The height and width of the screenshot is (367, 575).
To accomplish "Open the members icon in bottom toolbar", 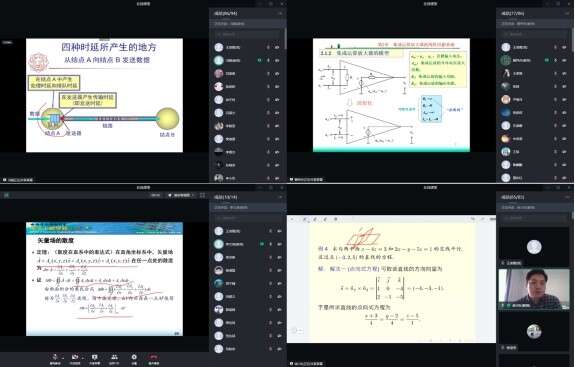I will [x=114, y=357].
